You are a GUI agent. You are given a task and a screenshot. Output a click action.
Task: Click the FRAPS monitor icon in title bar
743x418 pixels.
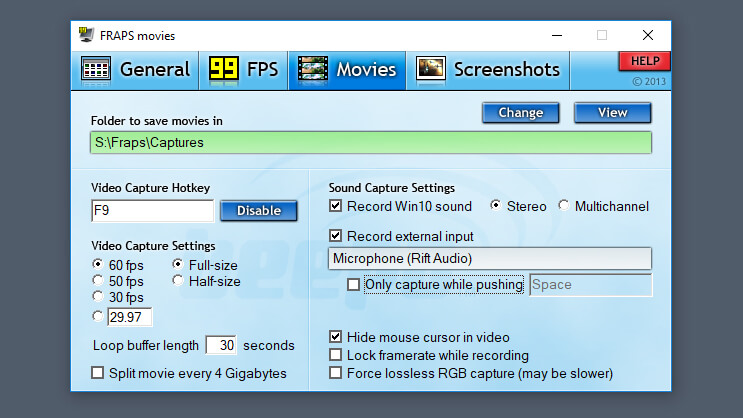(86, 35)
